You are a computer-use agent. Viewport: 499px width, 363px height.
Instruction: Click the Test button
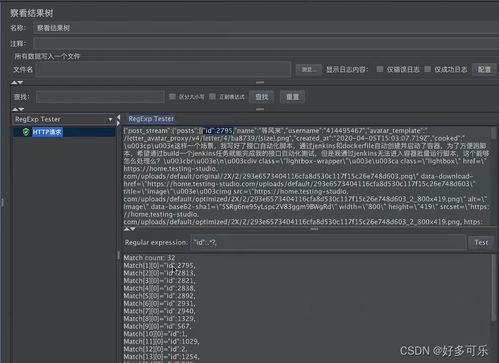[x=481, y=242]
